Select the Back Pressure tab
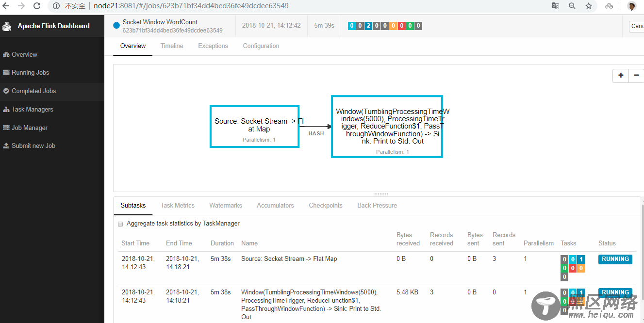This screenshot has width=644, height=323. 377,206
